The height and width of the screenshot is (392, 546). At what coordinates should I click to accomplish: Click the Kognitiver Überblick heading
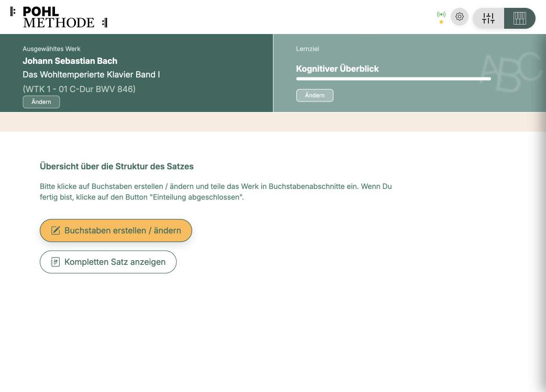coord(338,69)
